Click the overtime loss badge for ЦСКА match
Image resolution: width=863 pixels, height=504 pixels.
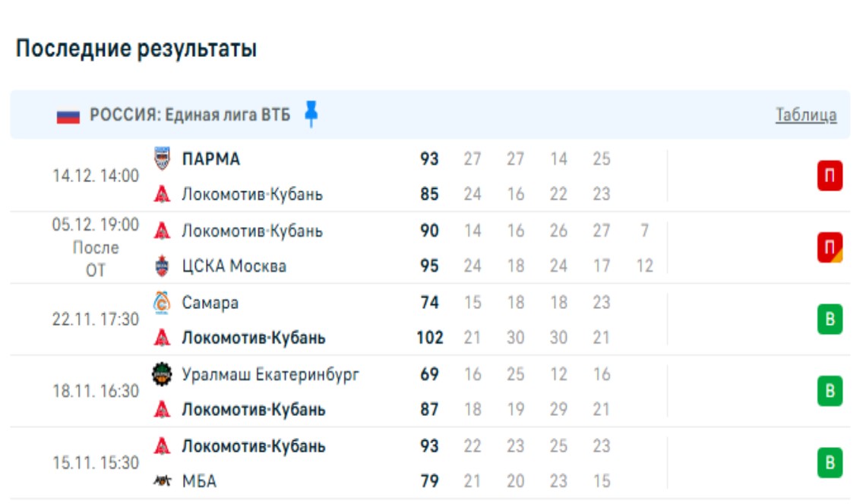(830, 248)
